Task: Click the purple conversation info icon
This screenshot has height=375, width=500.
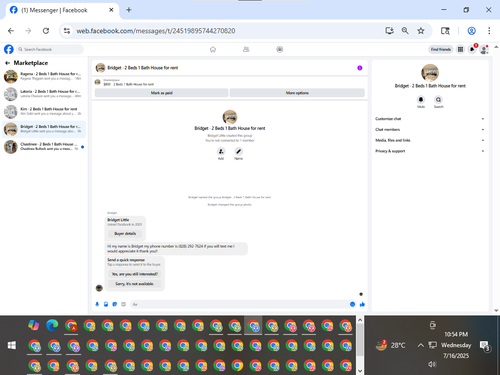Action: [x=360, y=68]
